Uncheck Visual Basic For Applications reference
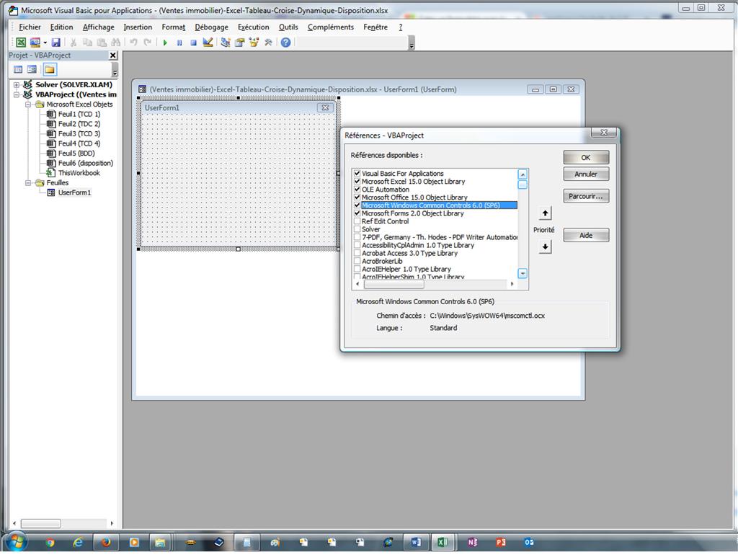 357,173
